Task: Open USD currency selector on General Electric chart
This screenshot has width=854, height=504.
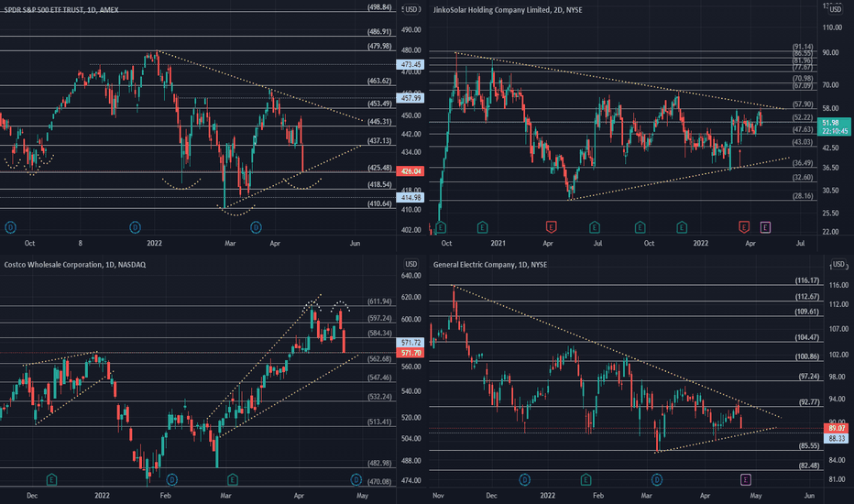Action: coord(838,264)
